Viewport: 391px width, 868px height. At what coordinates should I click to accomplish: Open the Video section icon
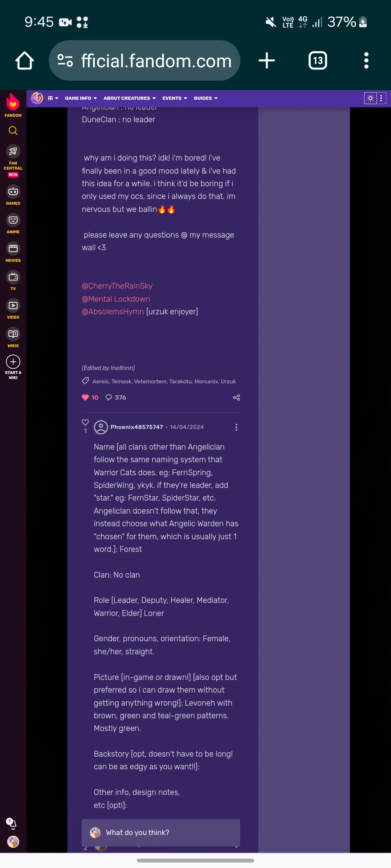click(13, 306)
